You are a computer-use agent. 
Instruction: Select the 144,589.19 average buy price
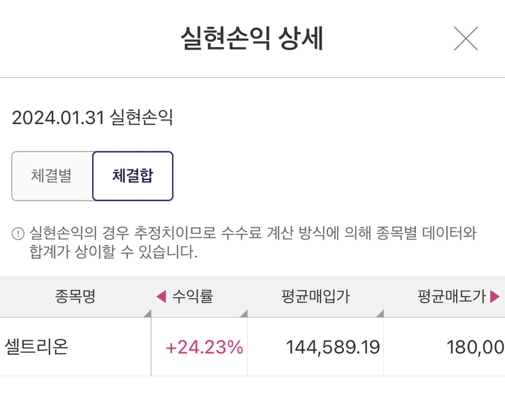(333, 347)
